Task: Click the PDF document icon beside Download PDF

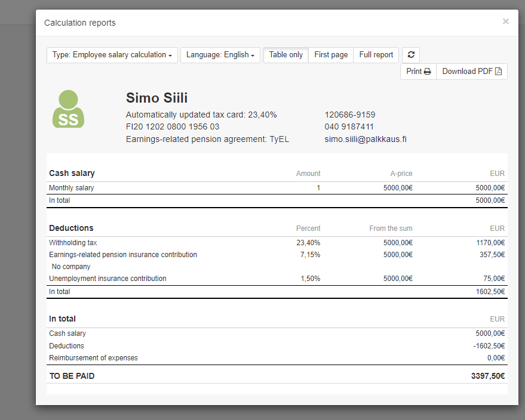Action: [498, 71]
